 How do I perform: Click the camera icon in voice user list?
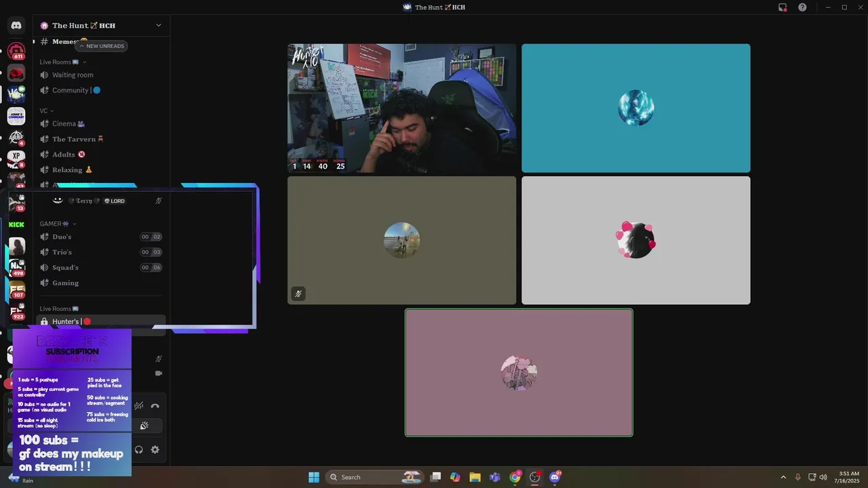(159, 373)
